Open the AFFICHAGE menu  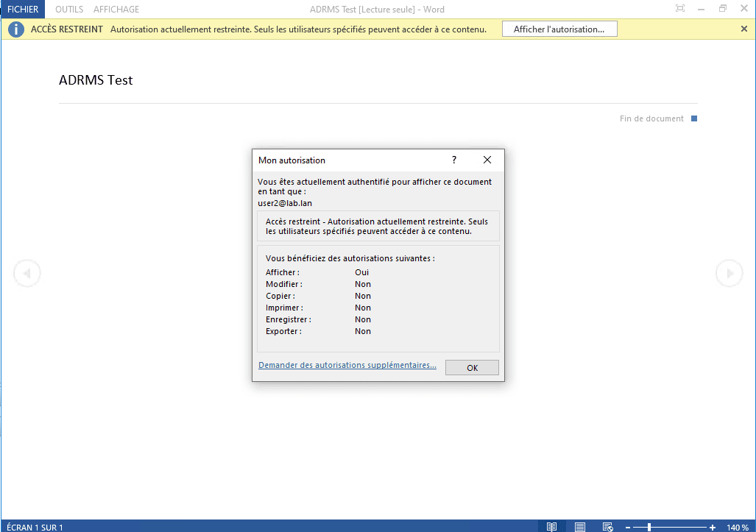tap(116, 10)
